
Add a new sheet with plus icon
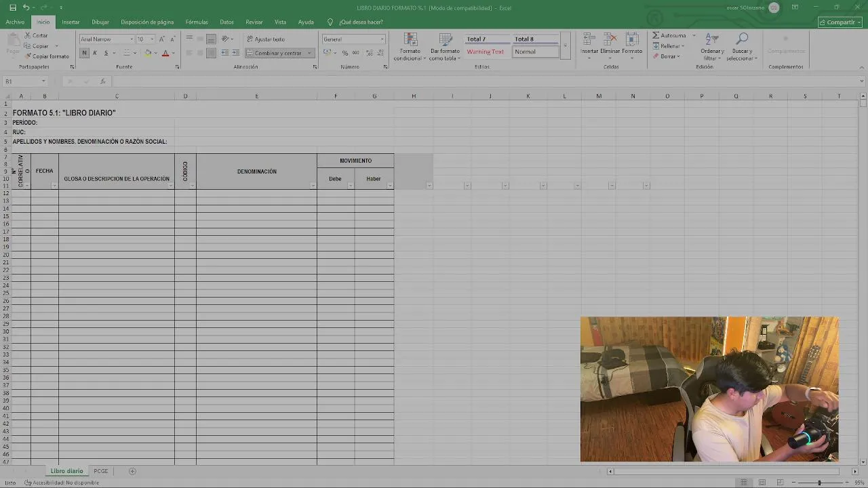click(132, 471)
